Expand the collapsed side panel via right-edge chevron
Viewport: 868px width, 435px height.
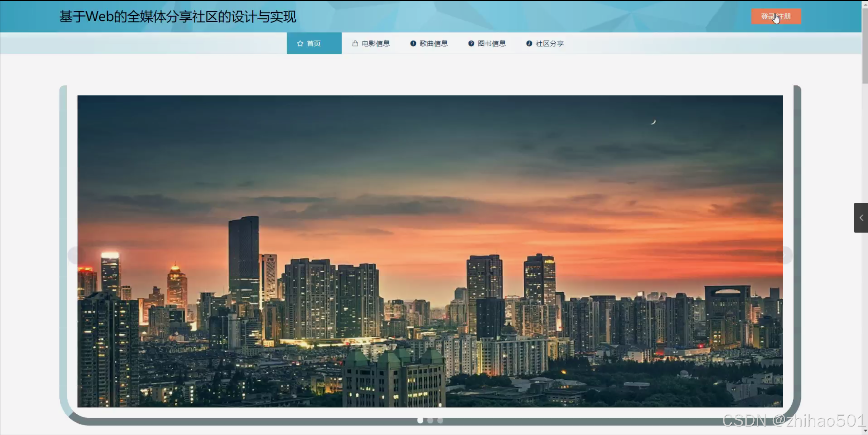click(x=861, y=217)
